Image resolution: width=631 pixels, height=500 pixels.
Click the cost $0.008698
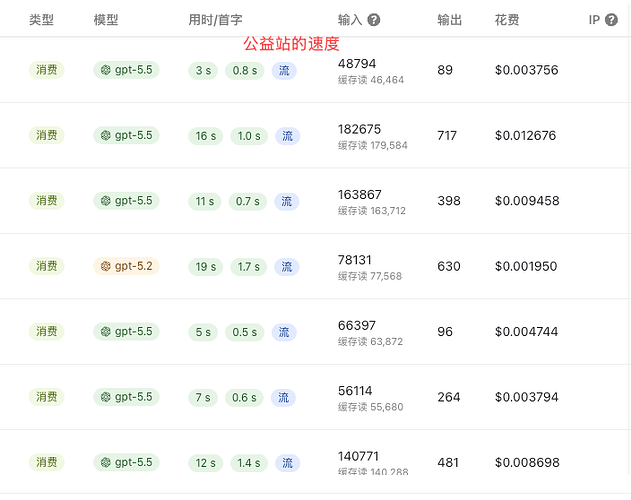coord(527,462)
